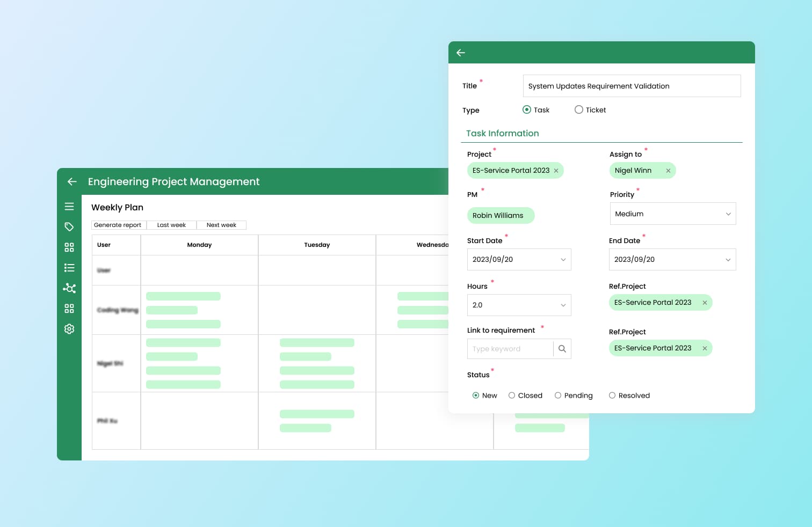This screenshot has height=527, width=812.
Task: Expand the Priority dropdown showing Medium
Action: click(x=672, y=214)
